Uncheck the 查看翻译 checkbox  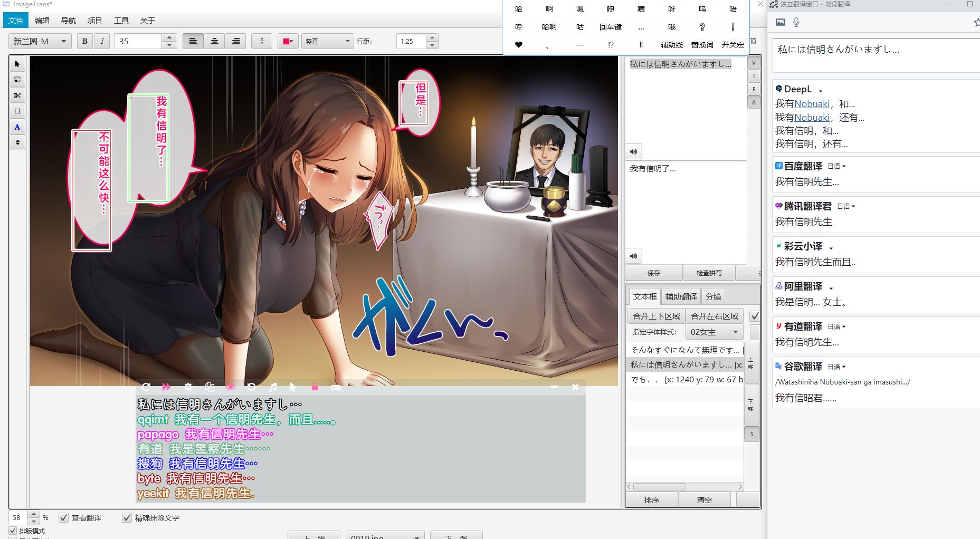64,518
